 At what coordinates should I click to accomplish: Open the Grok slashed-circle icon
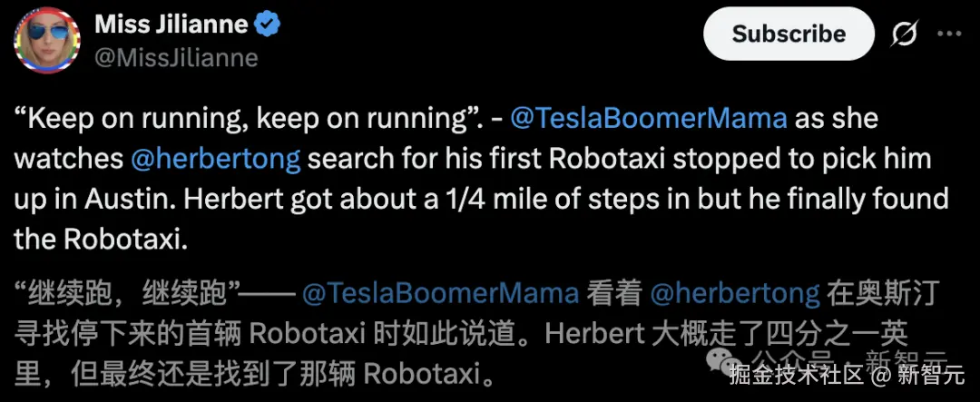904,34
